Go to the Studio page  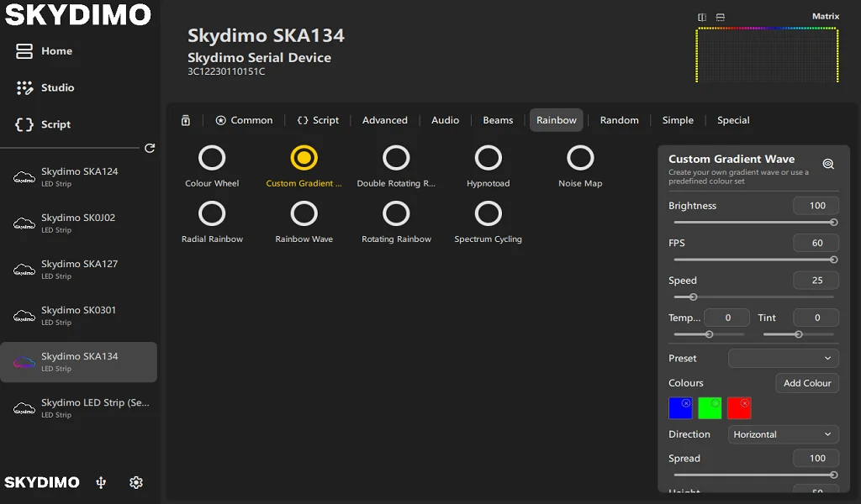[x=57, y=87]
